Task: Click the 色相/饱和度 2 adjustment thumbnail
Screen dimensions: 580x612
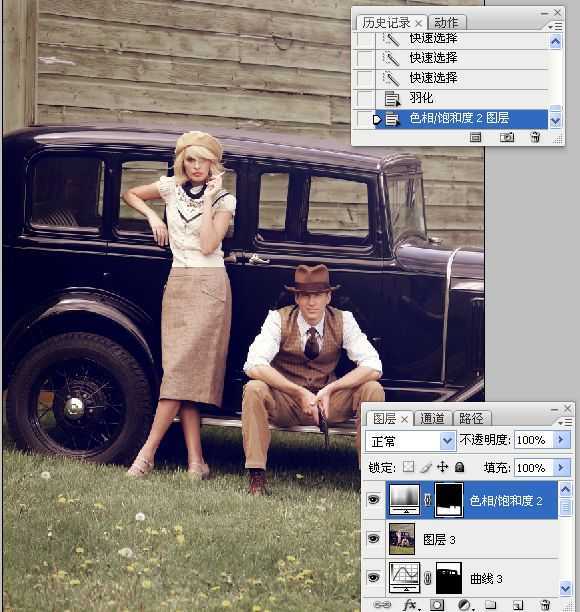Action: [x=404, y=500]
